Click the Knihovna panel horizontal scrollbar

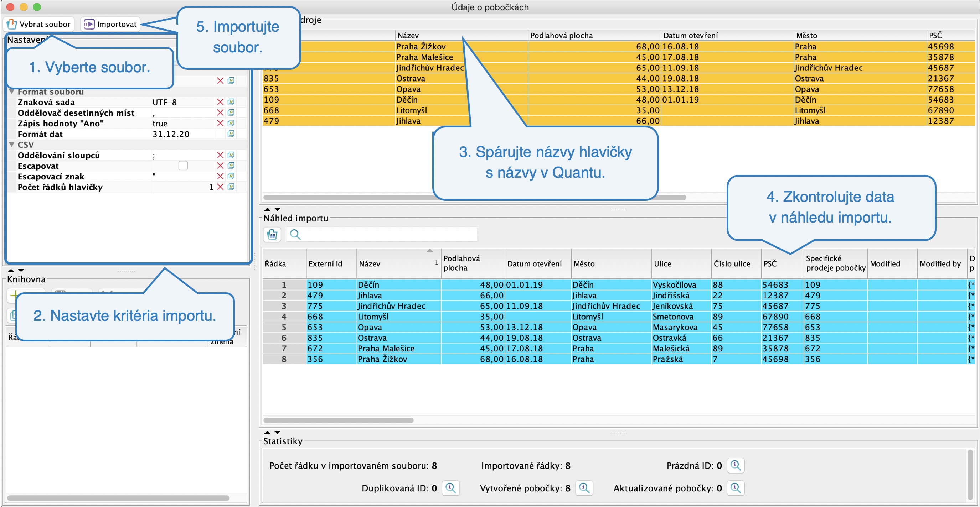tap(118, 498)
